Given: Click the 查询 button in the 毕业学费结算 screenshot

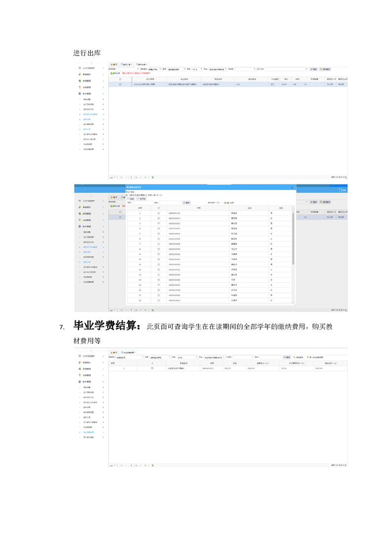Looking at the screenshot, I should 287,357.
